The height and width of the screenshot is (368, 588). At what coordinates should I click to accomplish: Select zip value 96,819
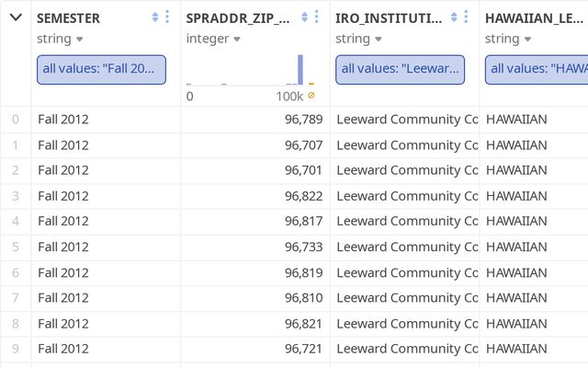(303, 272)
